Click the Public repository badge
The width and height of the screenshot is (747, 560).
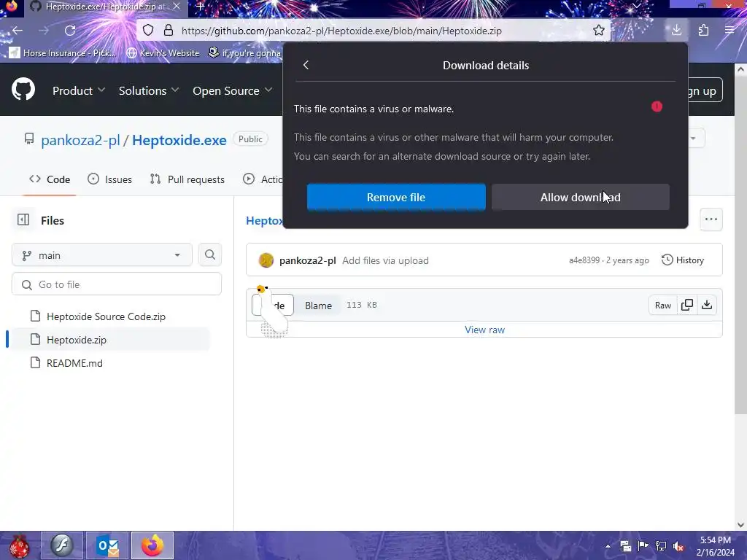[x=250, y=139]
